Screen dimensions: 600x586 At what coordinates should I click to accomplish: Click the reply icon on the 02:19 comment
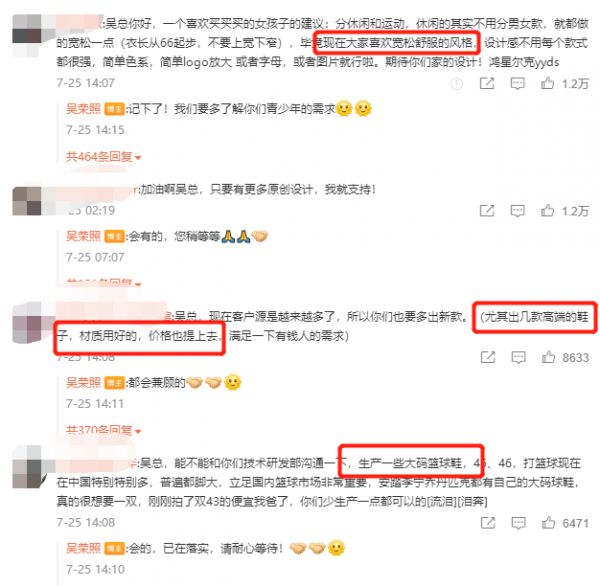(x=517, y=211)
